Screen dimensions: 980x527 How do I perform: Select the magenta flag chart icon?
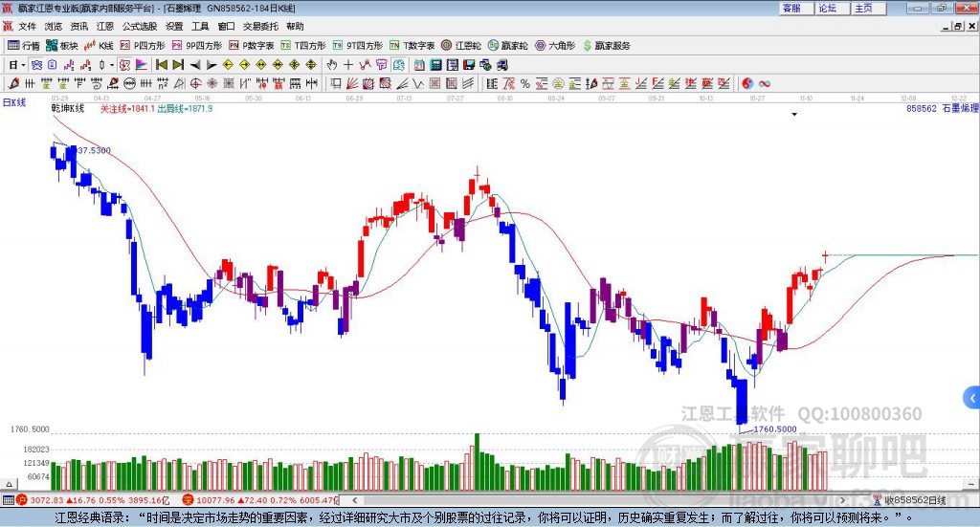click(x=142, y=65)
